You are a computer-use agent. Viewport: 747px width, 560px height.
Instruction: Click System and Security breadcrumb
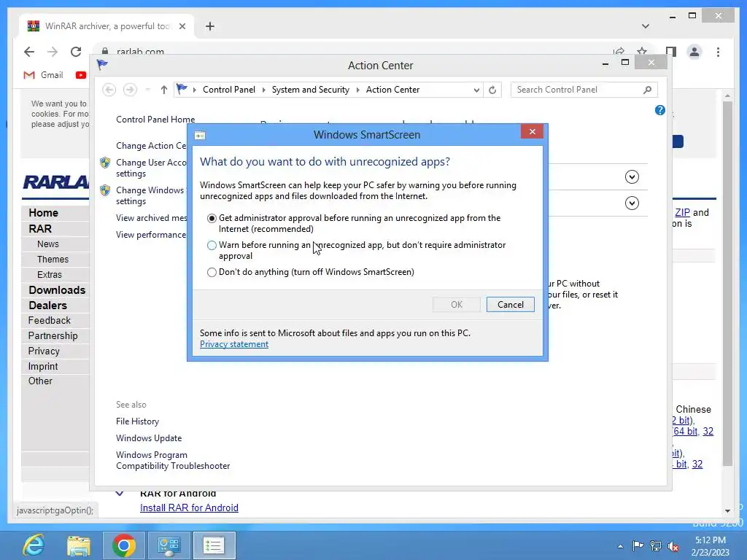tap(310, 90)
